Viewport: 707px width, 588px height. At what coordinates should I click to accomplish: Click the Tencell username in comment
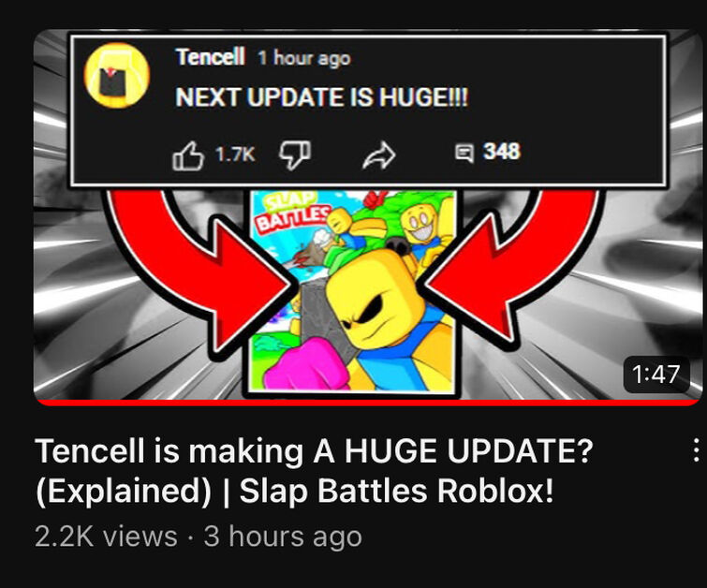click(x=210, y=57)
